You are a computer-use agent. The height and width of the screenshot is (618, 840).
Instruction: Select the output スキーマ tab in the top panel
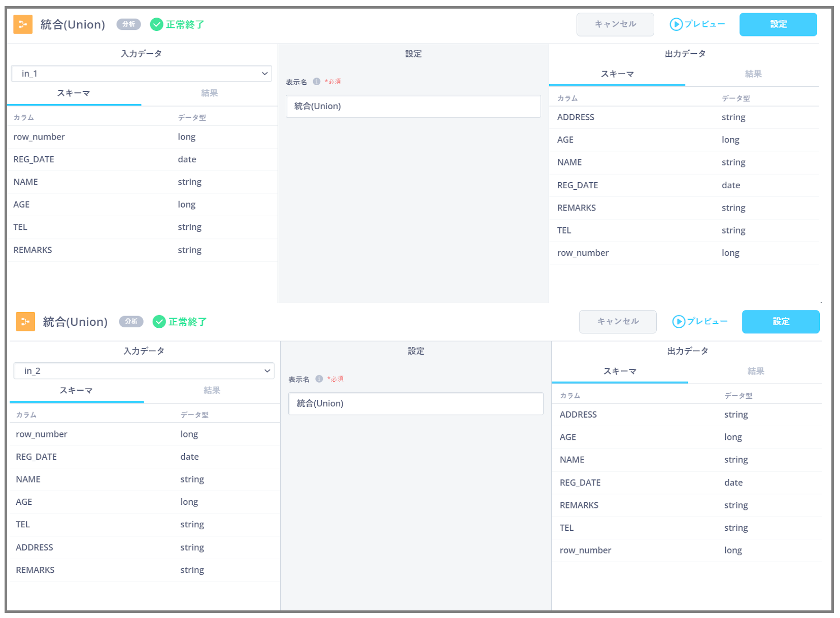[617, 74]
